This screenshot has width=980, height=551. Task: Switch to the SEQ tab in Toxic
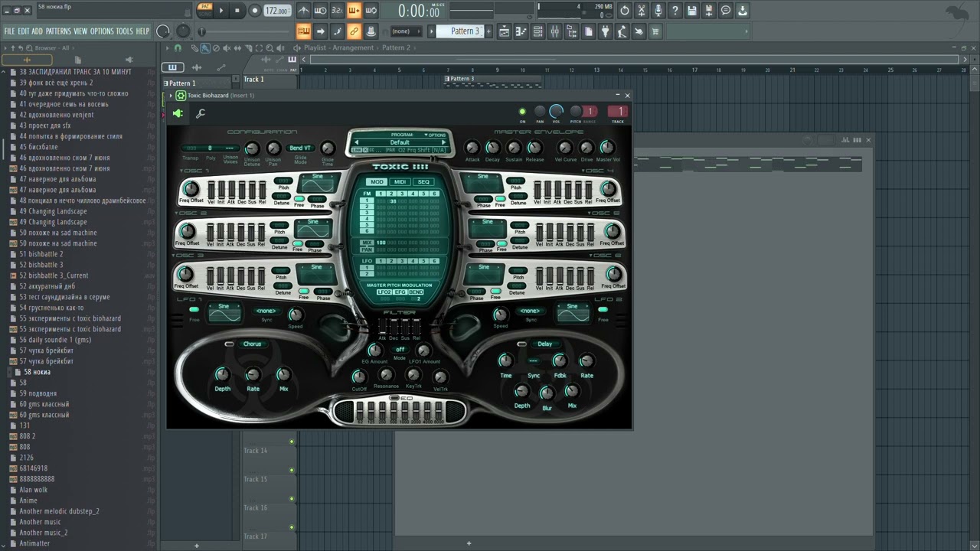[423, 182]
